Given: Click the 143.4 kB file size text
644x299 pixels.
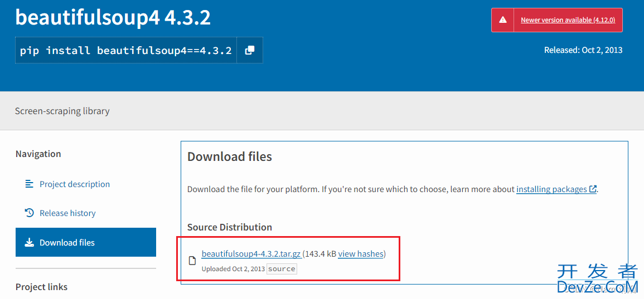Looking at the screenshot, I should 321,254.
